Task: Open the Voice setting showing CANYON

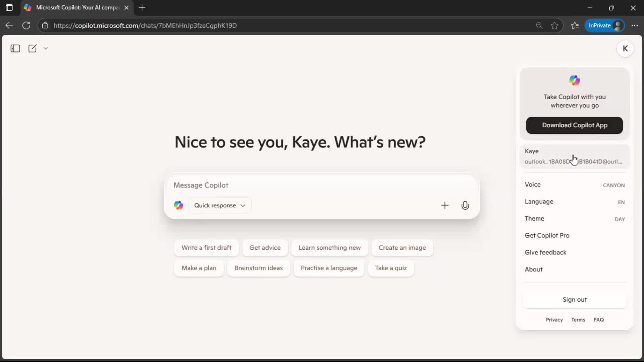Action: pyautogui.click(x=574, y=185)
